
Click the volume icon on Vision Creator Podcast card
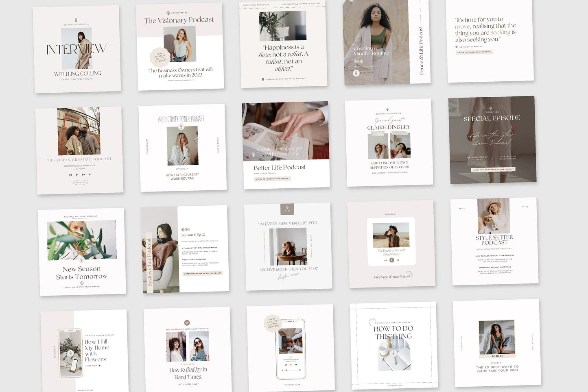pyautogui.click(x=90, y=174)
